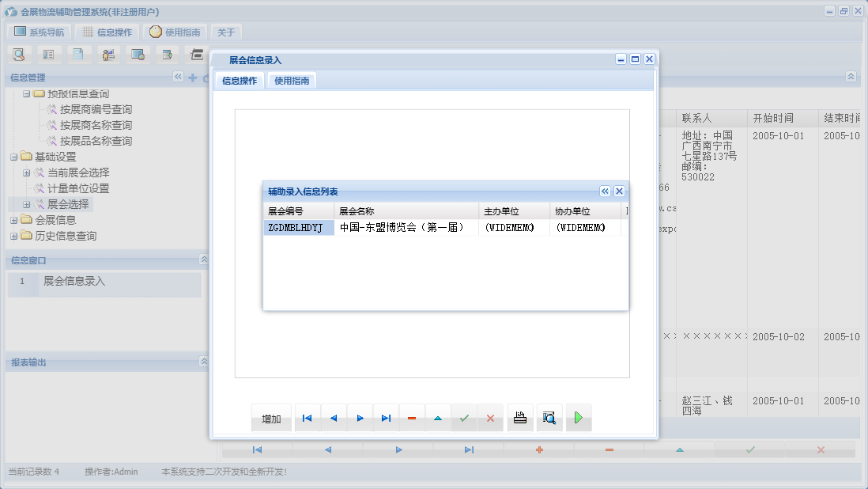Click the window with green arrow icon

tap(167, 55)
